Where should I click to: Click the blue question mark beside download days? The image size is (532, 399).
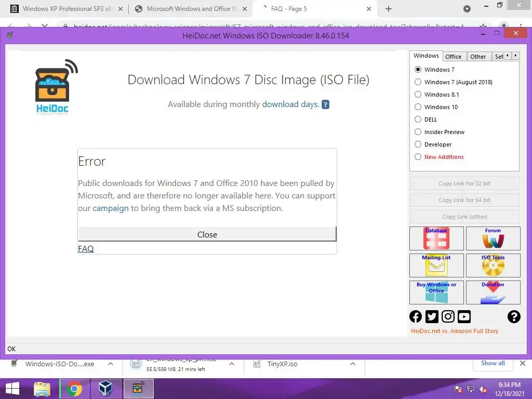coord(325,104)
